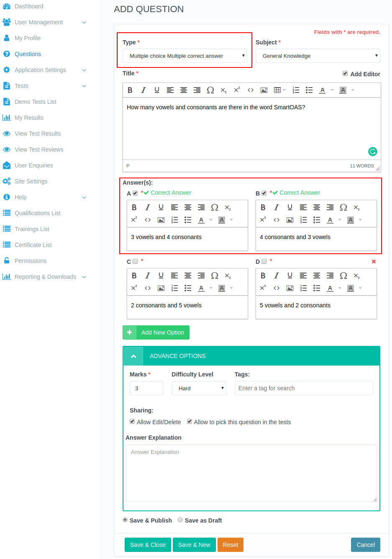Click the orange Reset button
This screenshot has width=392, height=559.
tap(231, 545)
